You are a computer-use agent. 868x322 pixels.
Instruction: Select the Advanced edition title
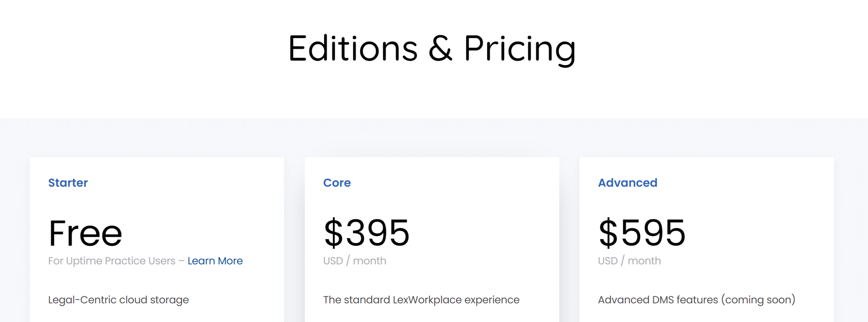point(627,183)
